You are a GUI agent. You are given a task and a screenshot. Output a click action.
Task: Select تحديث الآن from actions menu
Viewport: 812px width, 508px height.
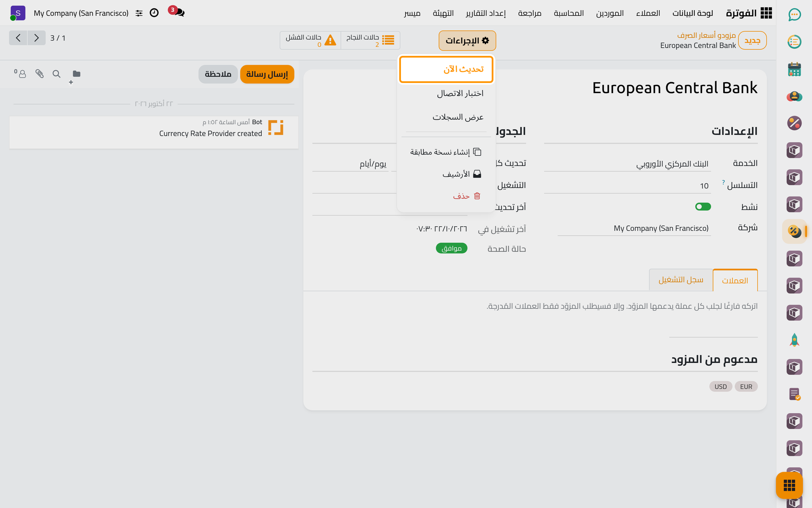coord(446,69)
